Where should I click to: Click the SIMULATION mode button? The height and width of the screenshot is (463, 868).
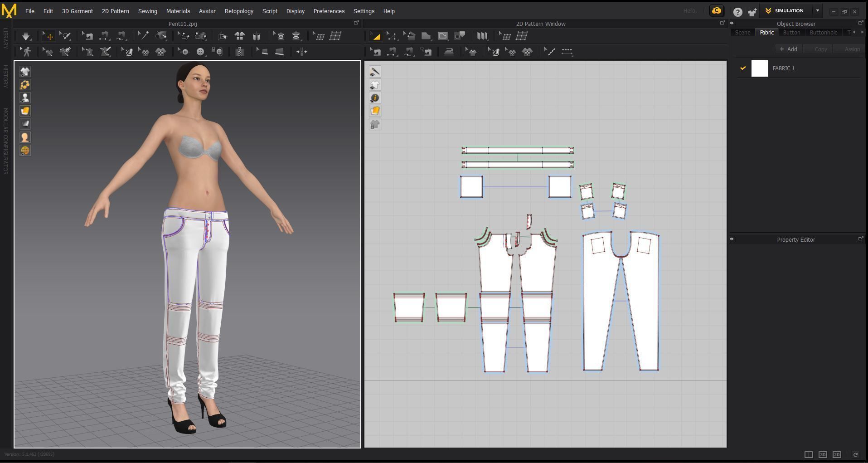tap(785, 11)
